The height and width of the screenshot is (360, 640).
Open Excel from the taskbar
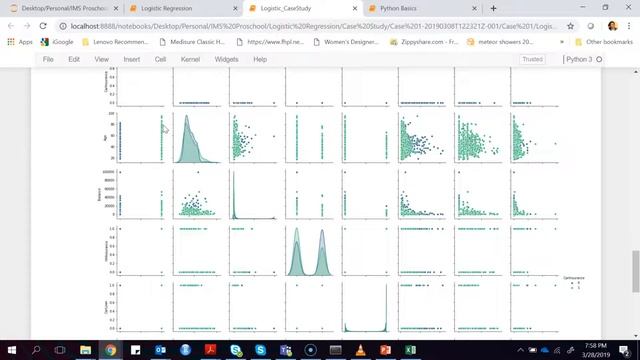click(x=411, y=350)
